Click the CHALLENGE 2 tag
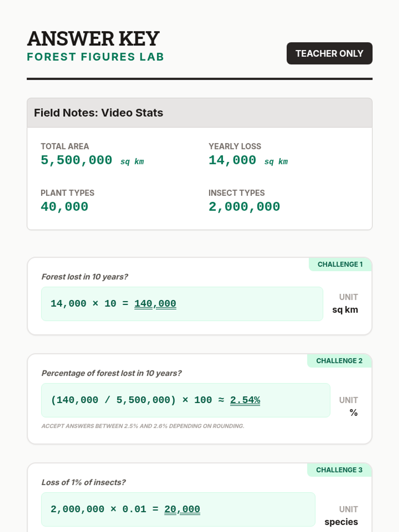This screenshot has width=399, height=532. (339, 361)
